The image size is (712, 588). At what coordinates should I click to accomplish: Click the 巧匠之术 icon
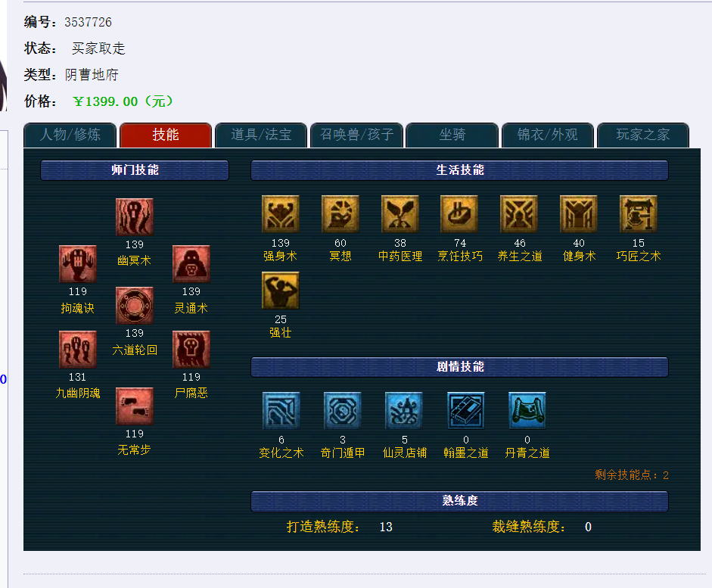tap(639, 214)
